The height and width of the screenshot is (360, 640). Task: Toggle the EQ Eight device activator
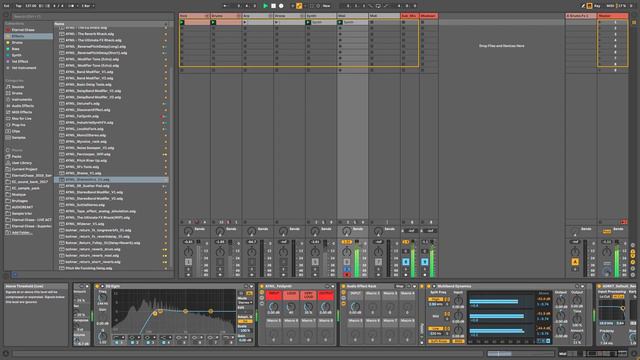tap(97, 287)
